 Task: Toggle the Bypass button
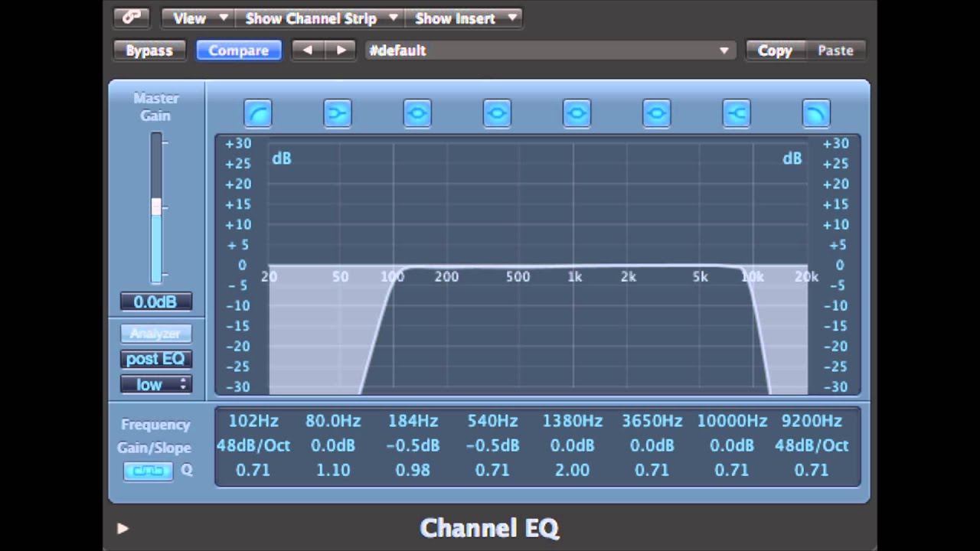click(x=149, y=51)
